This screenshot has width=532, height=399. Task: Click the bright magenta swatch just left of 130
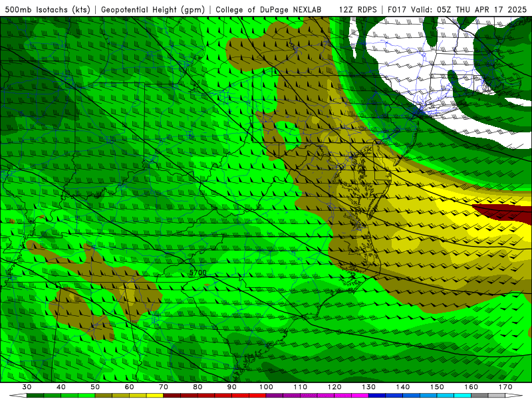(x=360, y=395)
